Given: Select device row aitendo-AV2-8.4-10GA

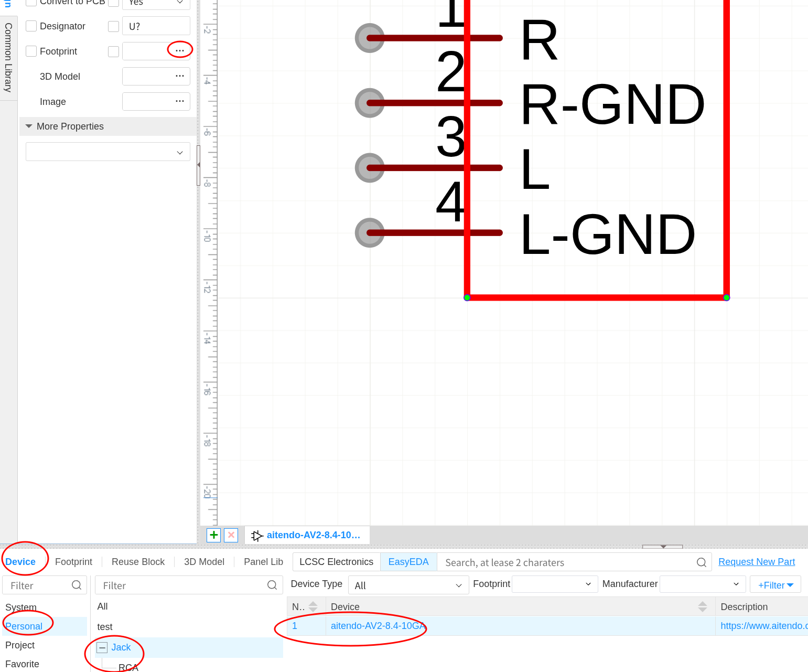Looking at the screenshot, I should 547,626.
